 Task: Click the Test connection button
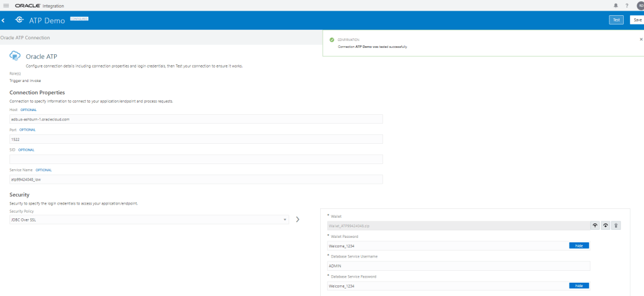click(x=616, y=20)
